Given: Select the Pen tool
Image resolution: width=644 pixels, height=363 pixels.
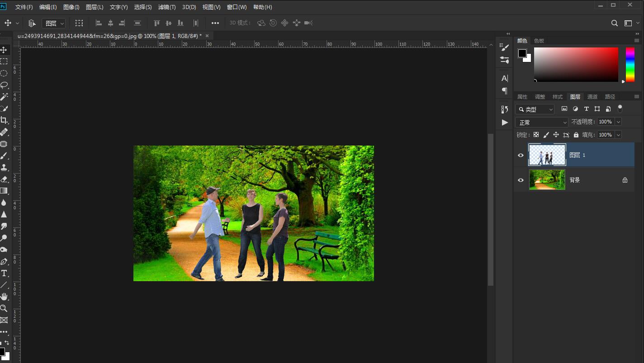Looking at the screenshot, I should pos(4,262).
